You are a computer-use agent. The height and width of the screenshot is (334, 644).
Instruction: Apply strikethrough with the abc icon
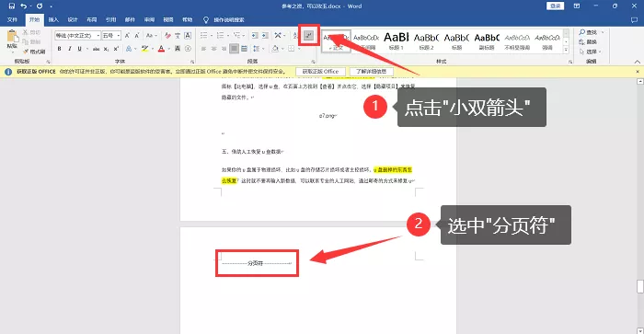[x=96, y=49]
